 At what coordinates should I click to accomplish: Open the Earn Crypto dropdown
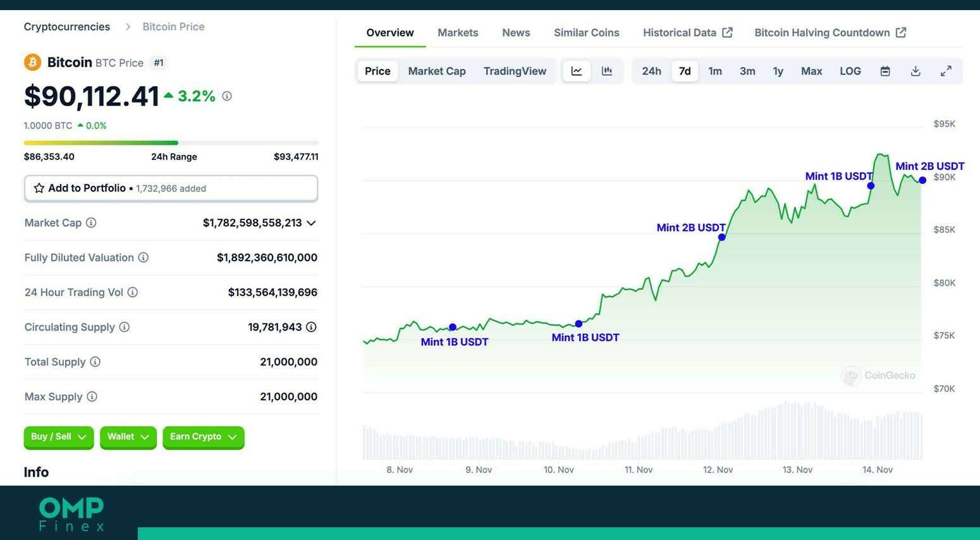203,437
